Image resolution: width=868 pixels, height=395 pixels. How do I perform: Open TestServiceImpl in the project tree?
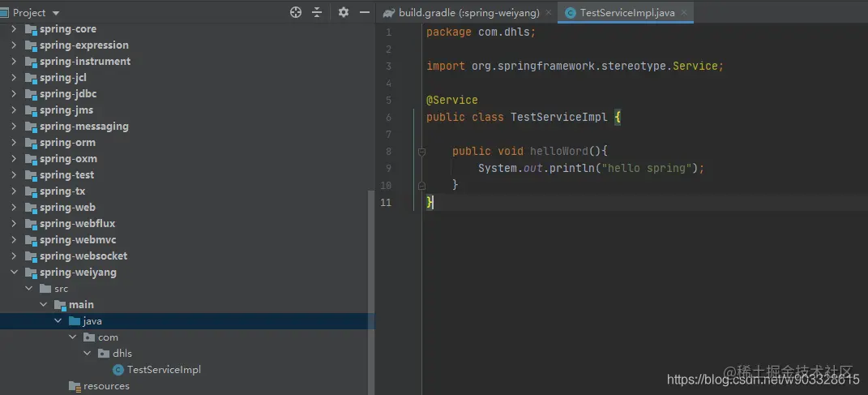pyautogui.click(x=164, y=370)
